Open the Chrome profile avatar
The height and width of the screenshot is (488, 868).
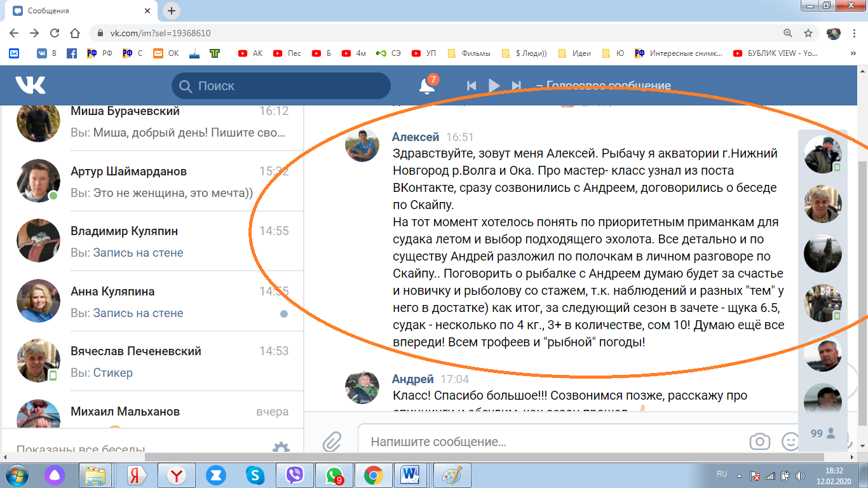coord(834,33)
